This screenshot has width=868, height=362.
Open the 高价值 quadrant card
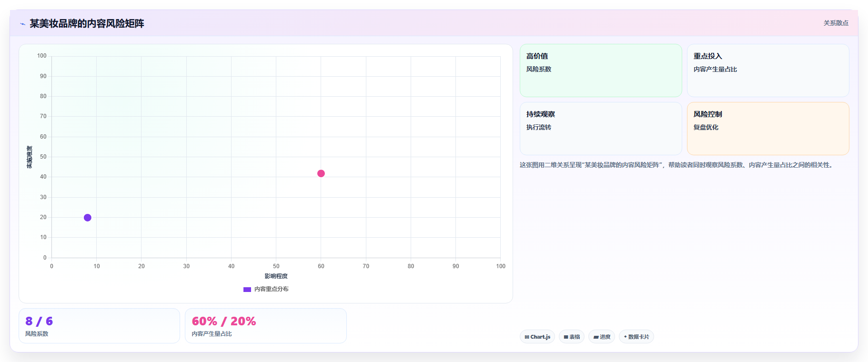pyautogui.click(x=601, y=70)
